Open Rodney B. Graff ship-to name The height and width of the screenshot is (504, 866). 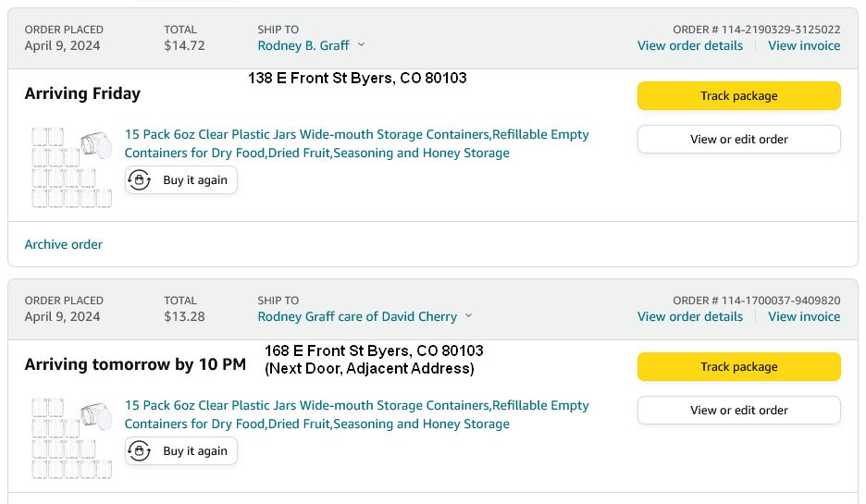(x=303, y=45)
